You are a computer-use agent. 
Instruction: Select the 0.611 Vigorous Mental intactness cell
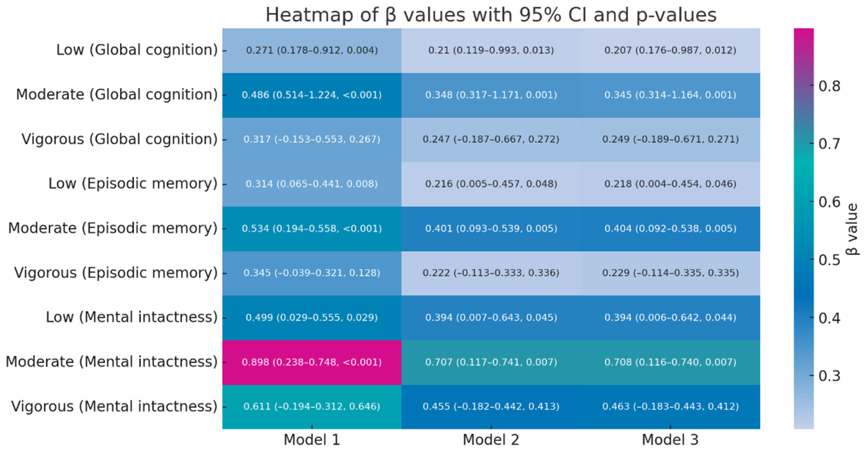312,406
